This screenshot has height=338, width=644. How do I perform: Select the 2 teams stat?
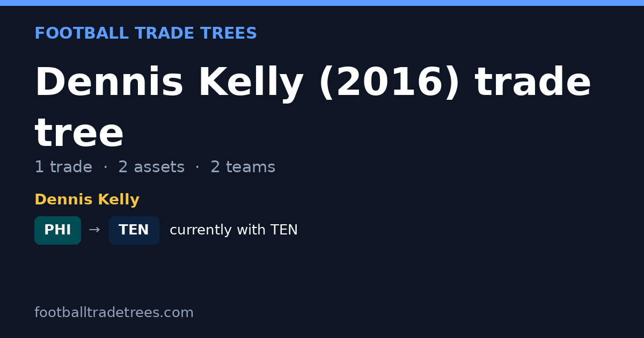[243, 167]
